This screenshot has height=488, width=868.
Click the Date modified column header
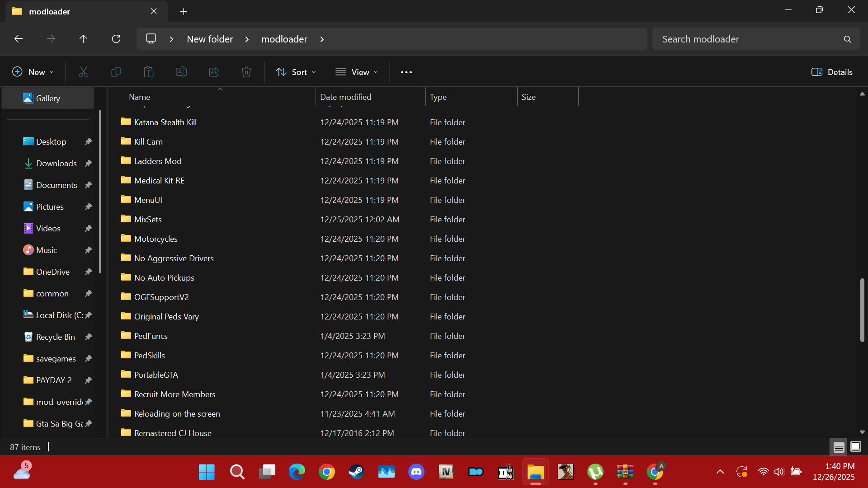point(346,97)
